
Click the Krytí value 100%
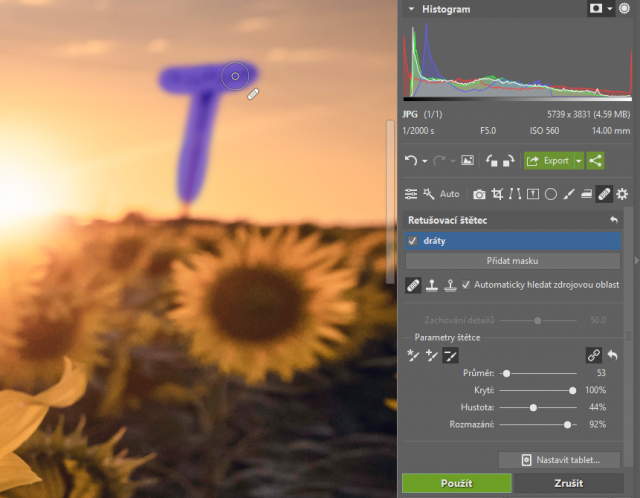pyautogui.click(x=596, y=390)
